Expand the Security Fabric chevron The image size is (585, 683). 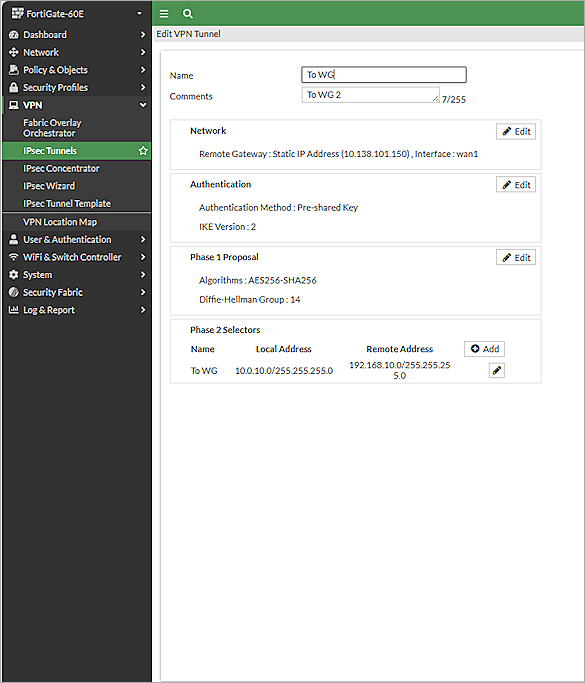point(142,292)
